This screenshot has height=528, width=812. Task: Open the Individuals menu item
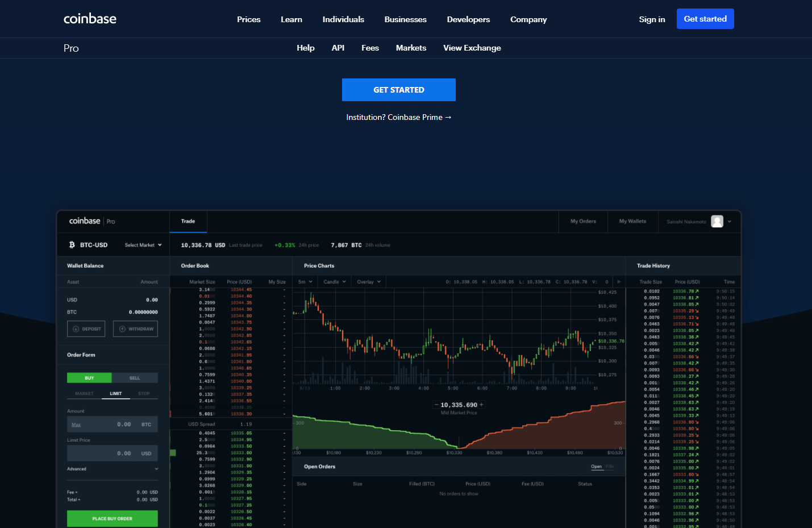pyautogui.click(x=343, y=19)
